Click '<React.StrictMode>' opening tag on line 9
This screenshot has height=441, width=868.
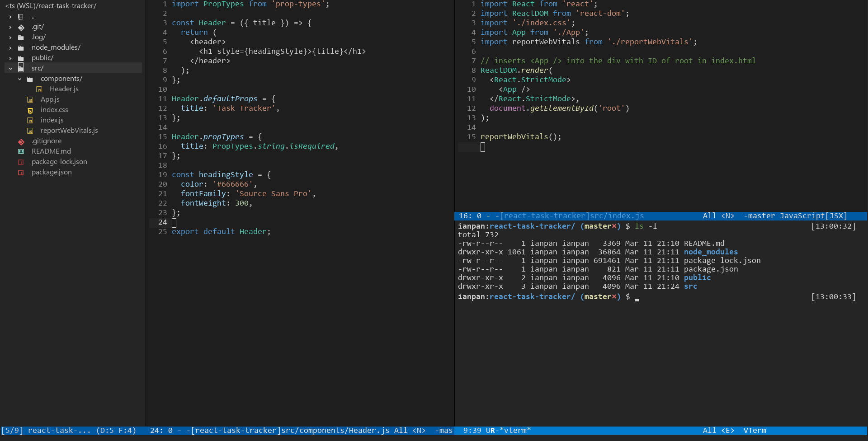pos(530,80)
